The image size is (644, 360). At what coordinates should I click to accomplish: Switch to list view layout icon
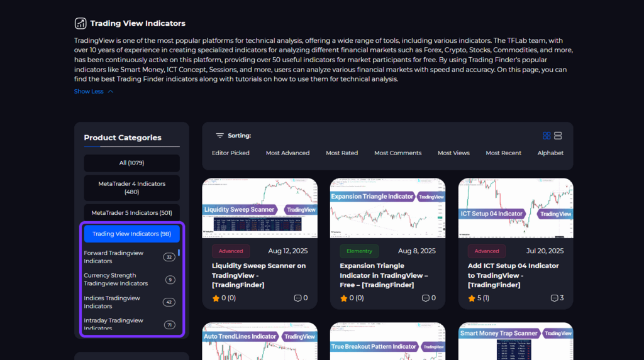click(558, 136)
